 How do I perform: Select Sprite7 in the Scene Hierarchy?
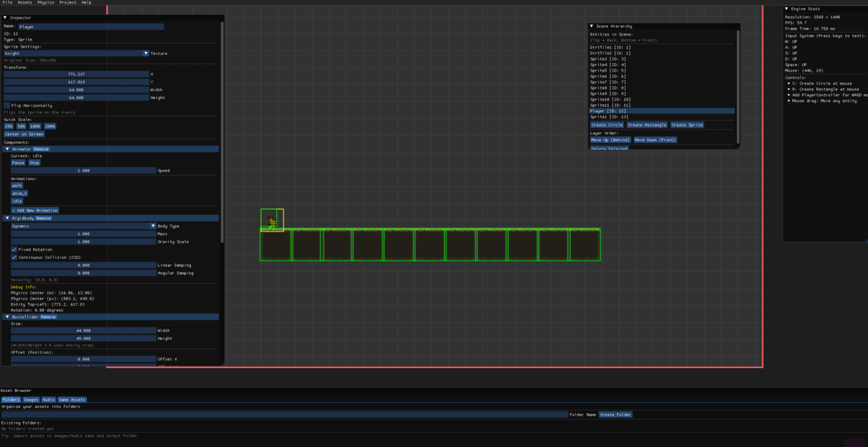point(608,82)
